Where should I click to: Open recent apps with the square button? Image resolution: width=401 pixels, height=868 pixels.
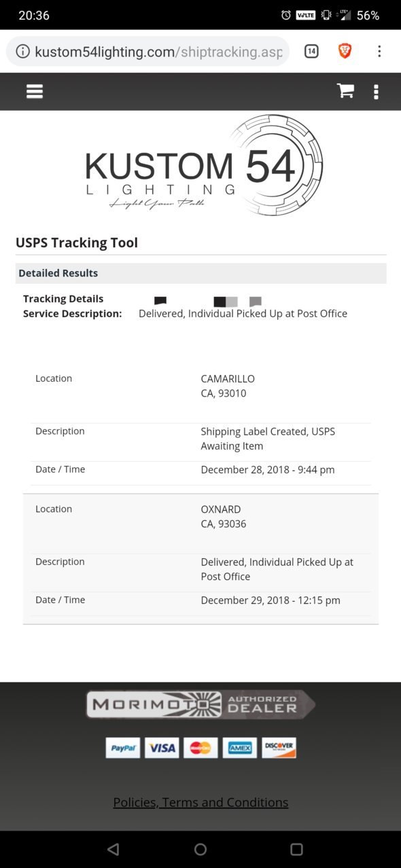pyautogui.click(x=296, y=849)
